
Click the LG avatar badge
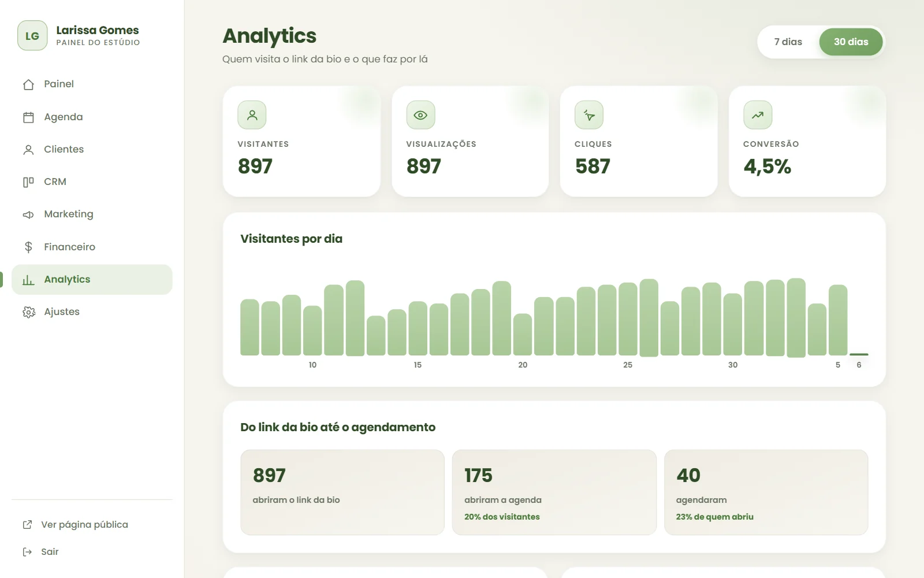(32, 36)
